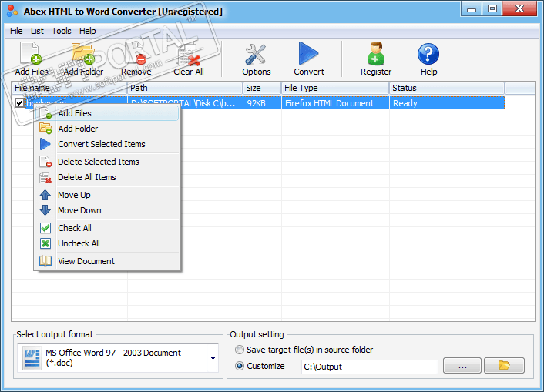Click the Remove toolbar icon

pyautogui.click(x=136, y=54)
